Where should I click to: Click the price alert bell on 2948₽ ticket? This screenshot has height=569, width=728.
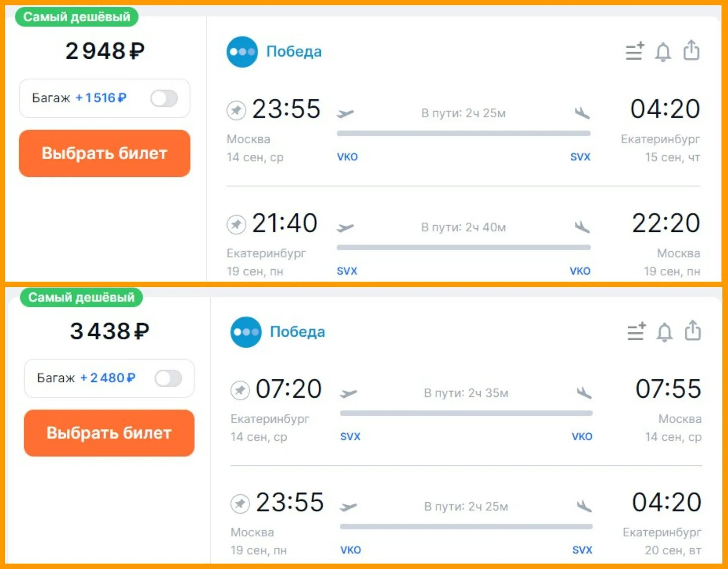663,52
